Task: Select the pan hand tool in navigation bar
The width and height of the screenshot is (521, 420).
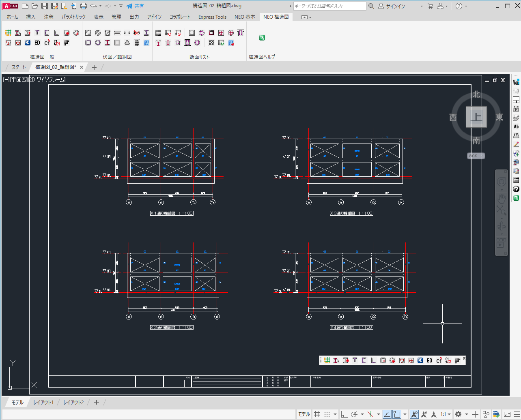Action: tap(502, 198)
